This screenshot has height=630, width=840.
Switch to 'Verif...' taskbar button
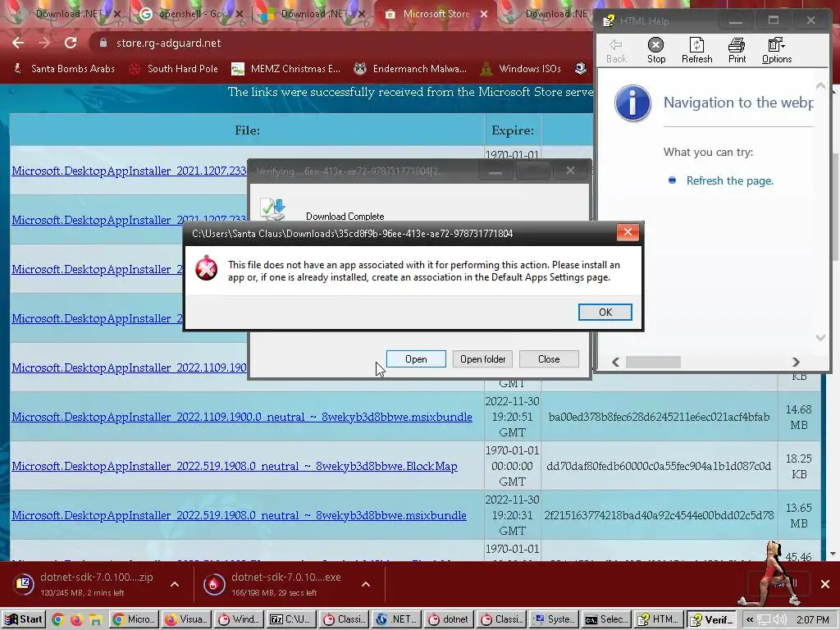711,619
